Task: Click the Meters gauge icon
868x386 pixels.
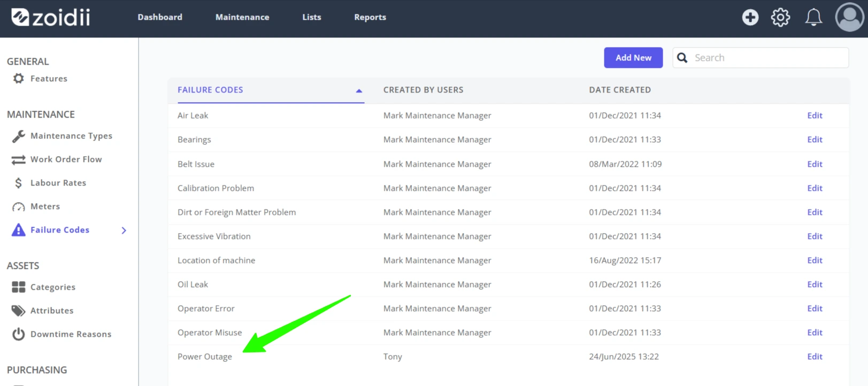Action: coord(18,207)
